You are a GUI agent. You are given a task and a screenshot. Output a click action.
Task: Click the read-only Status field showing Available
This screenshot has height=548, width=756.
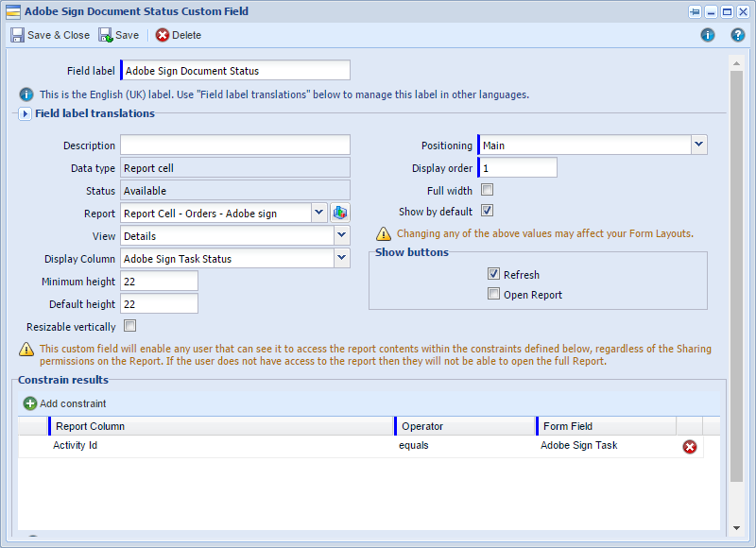coord(235,190)
